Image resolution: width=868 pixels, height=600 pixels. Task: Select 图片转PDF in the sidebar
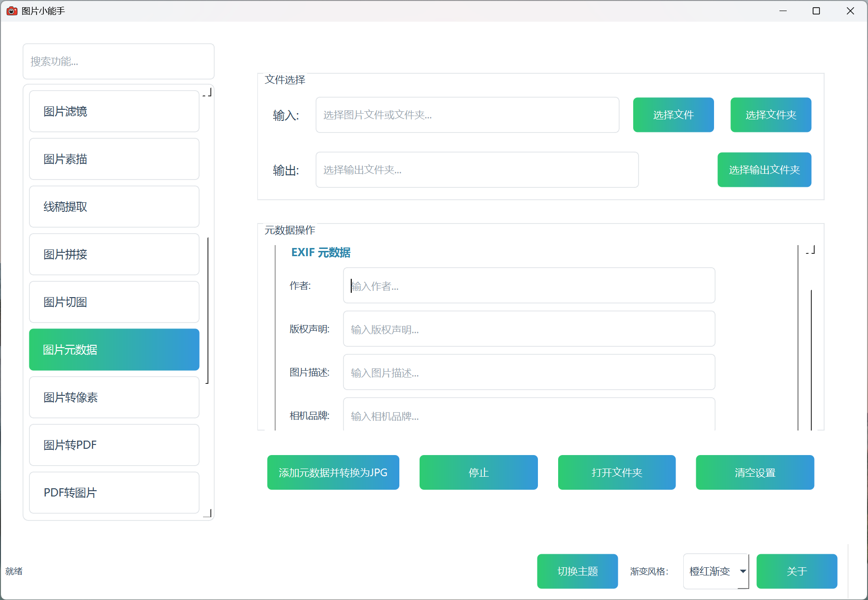click(x=114, y=445)
